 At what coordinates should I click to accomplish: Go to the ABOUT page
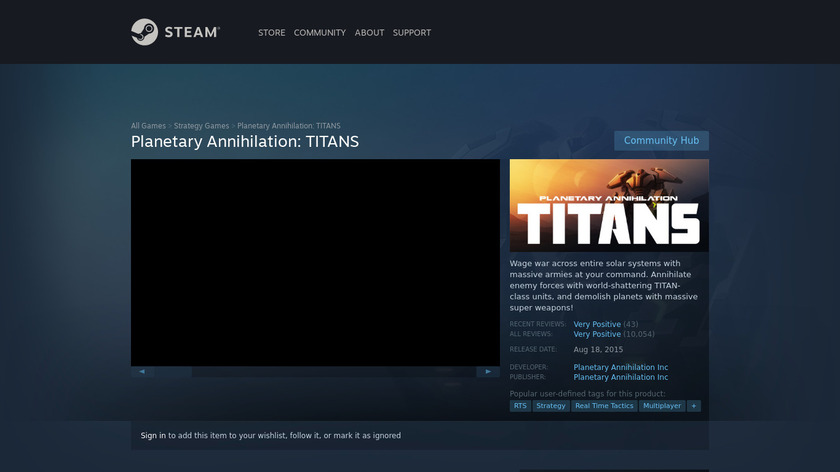pos(369,33)
